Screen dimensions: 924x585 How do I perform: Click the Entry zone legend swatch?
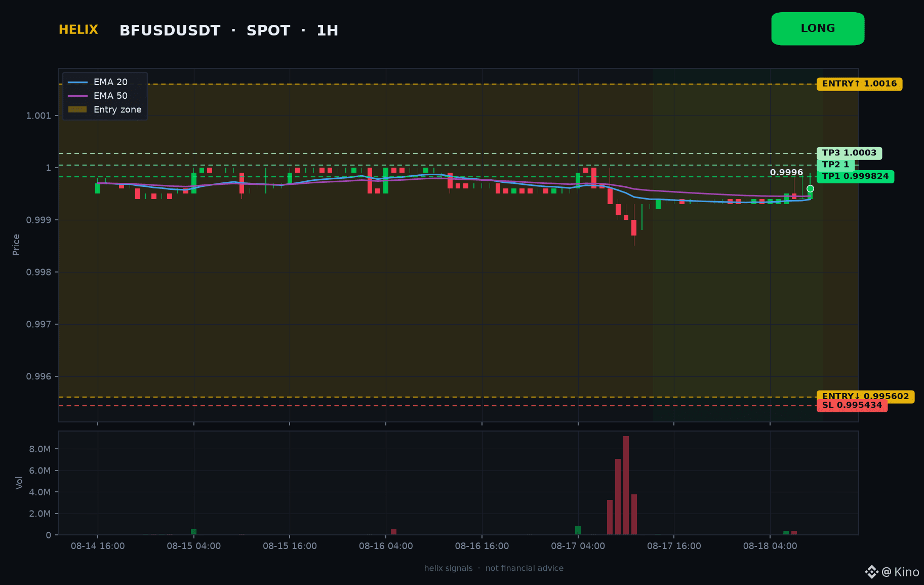click(x=77, y=109)
